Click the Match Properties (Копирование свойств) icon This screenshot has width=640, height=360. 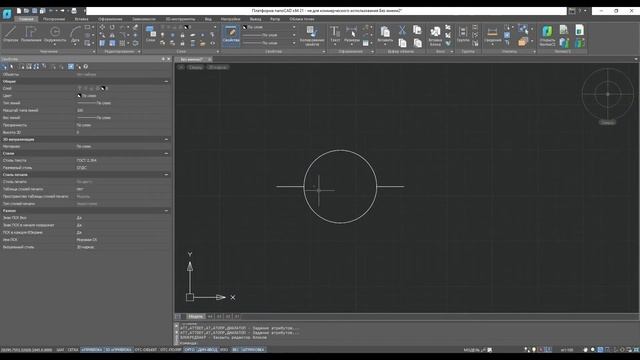[312, 36]
